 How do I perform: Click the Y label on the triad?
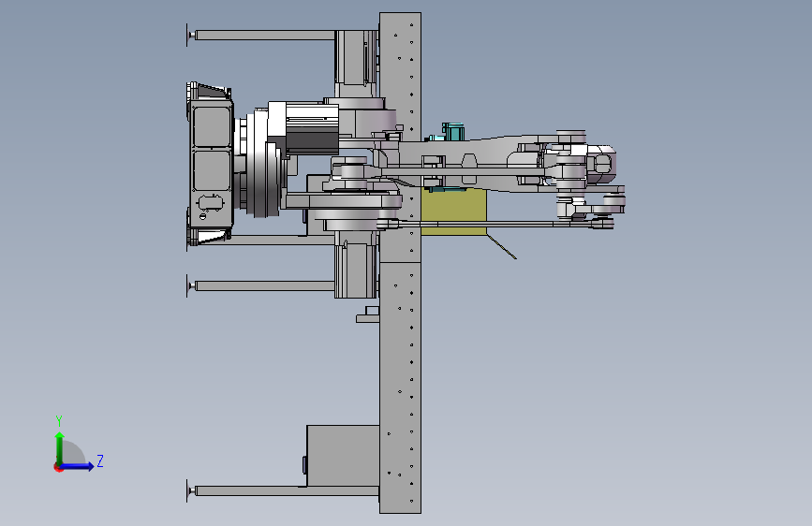[59, 420]
